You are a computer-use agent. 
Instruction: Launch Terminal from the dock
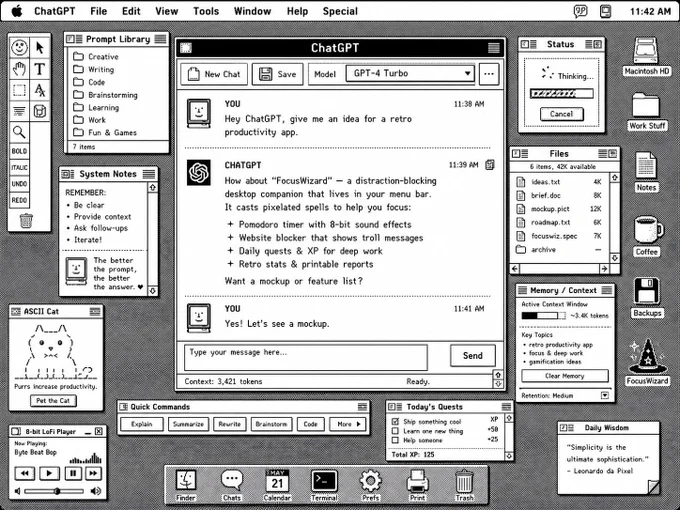[x=324, y=485]
